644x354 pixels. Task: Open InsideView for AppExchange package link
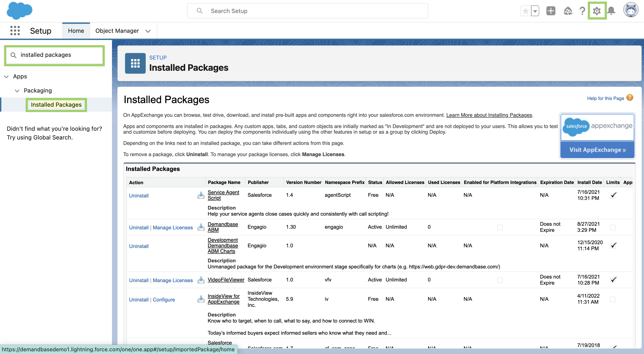[x=224, y=299]
